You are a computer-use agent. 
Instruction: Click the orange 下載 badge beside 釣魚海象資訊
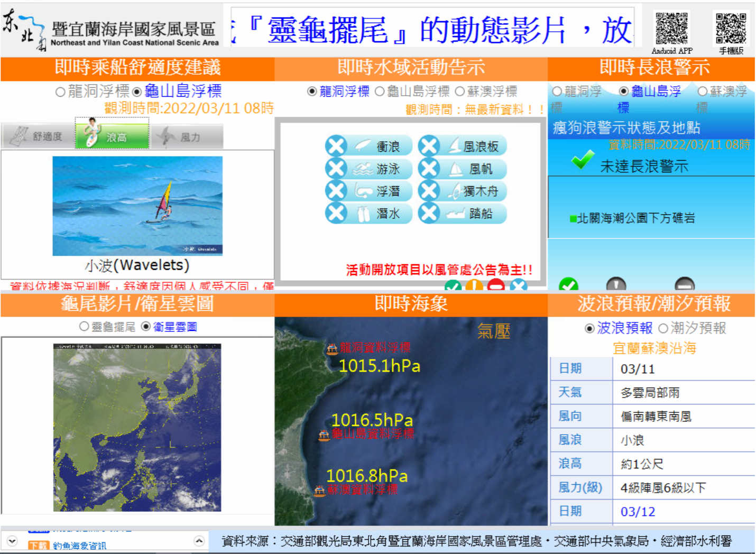click(38, 546)
